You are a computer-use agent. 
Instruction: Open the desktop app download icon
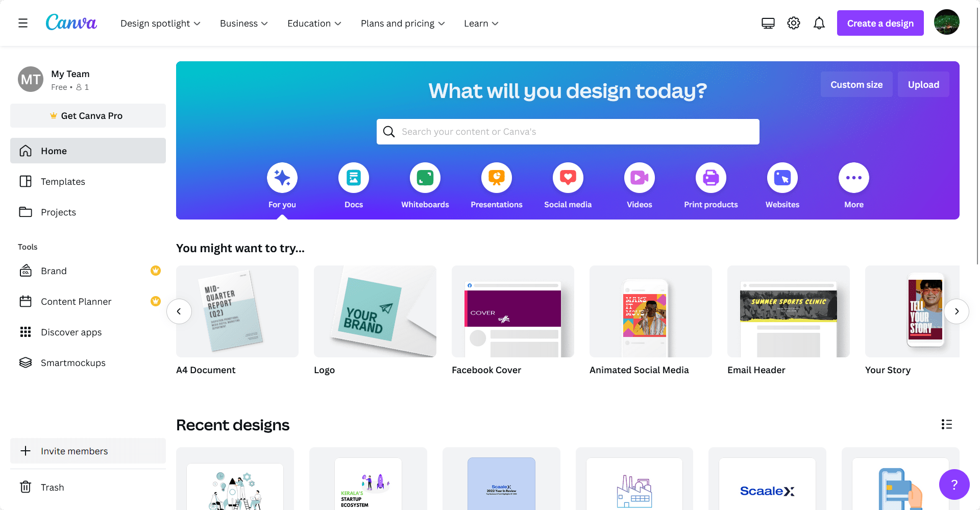[768, 23]
